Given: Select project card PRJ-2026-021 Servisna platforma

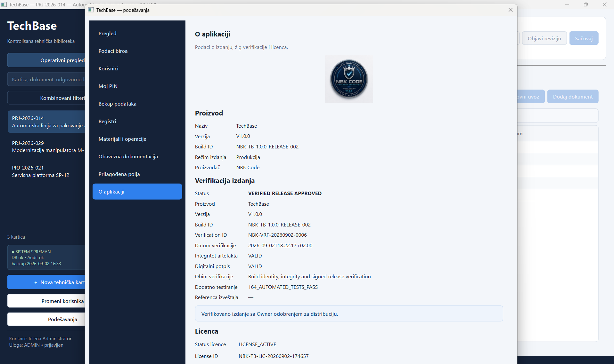Looking at the screenshot, I should point(46,171).
